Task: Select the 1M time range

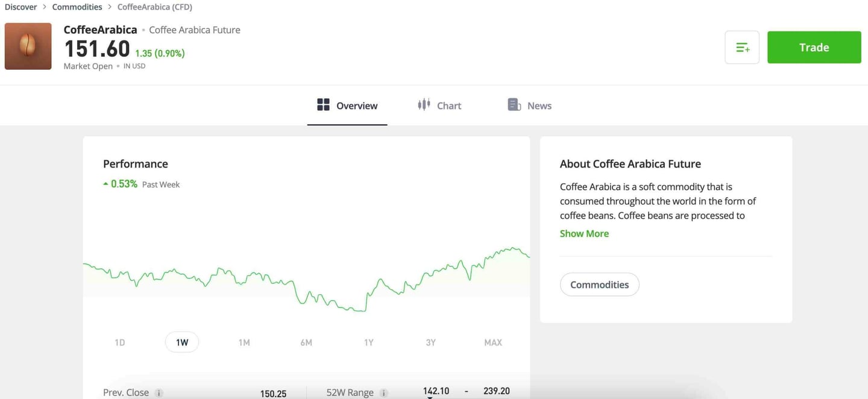Action: (244, 342)
